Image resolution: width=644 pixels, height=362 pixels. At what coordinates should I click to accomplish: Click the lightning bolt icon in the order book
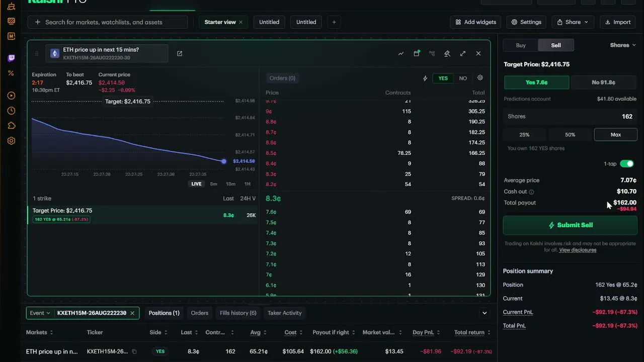[425, 78]
